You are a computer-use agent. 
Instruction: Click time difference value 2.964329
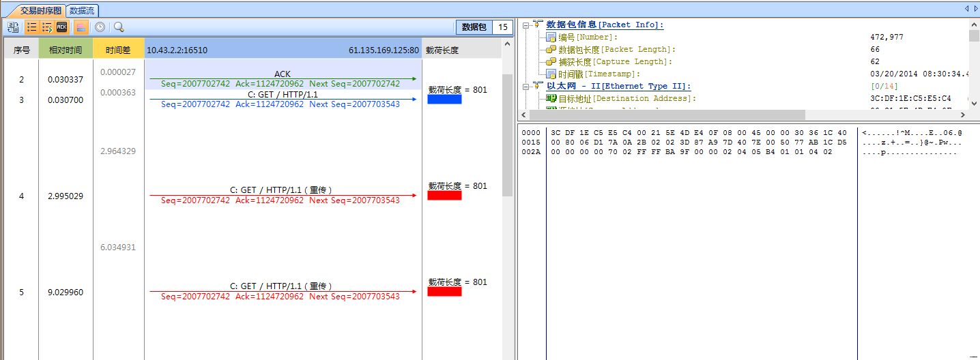tap(118, 151)
